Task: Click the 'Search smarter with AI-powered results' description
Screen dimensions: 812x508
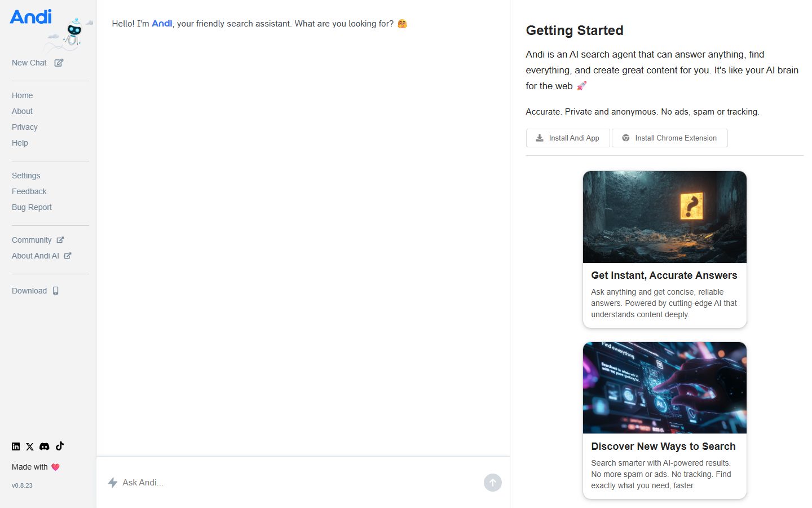Action: 661,474
